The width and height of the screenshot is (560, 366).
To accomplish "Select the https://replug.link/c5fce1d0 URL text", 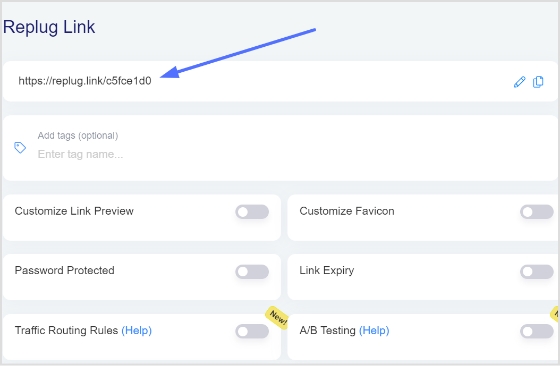I will [x=85, y=81].
